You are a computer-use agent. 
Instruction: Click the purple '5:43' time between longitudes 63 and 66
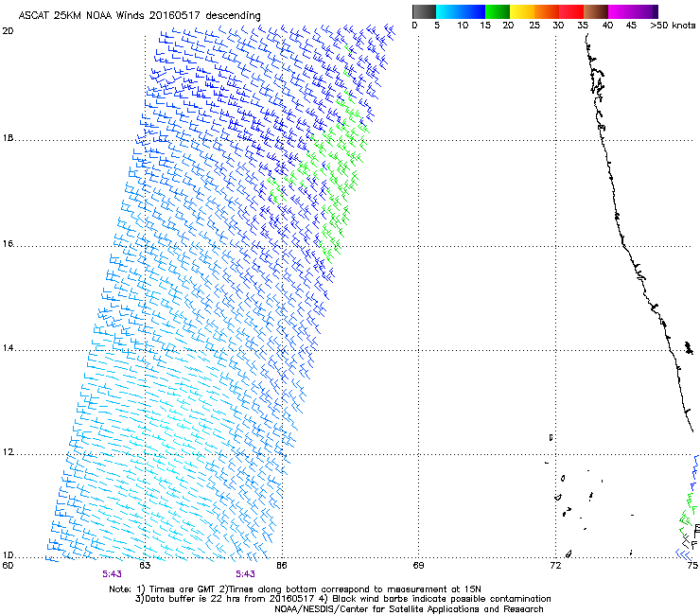coord(245,574)
